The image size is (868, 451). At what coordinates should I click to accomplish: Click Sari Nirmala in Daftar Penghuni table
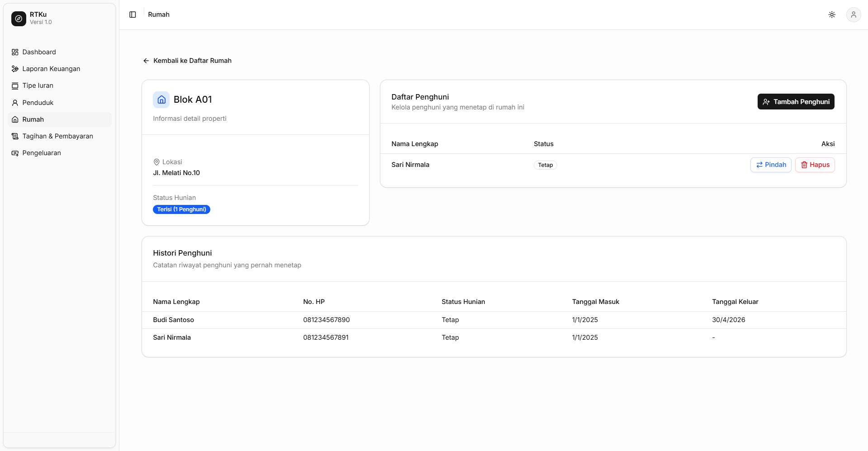(x=410, y=165)
